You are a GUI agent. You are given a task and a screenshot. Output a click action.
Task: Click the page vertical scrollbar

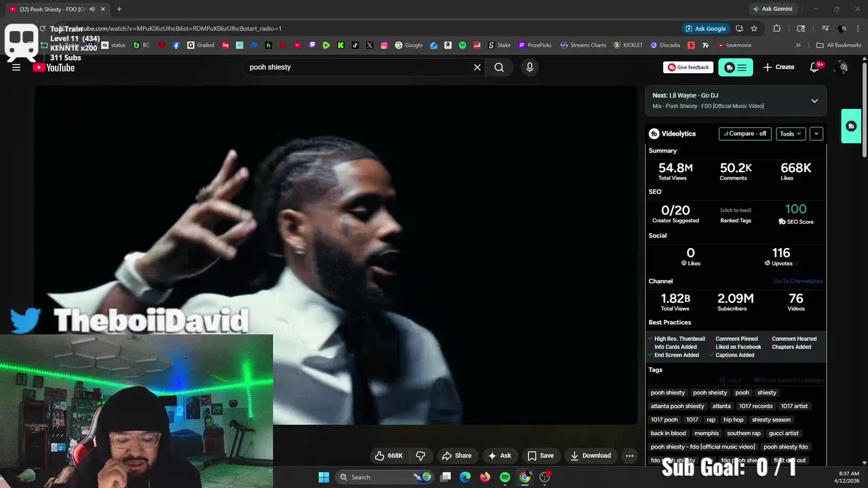point(864,108)
